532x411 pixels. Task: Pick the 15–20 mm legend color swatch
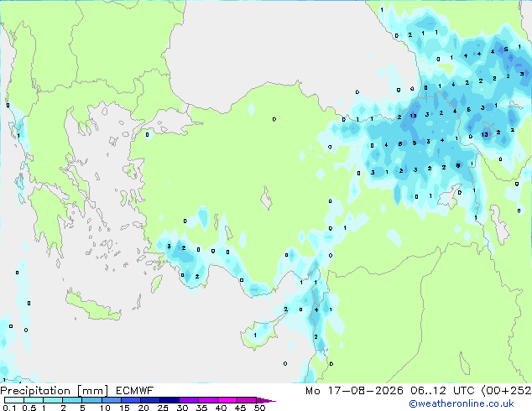(130, 400)
